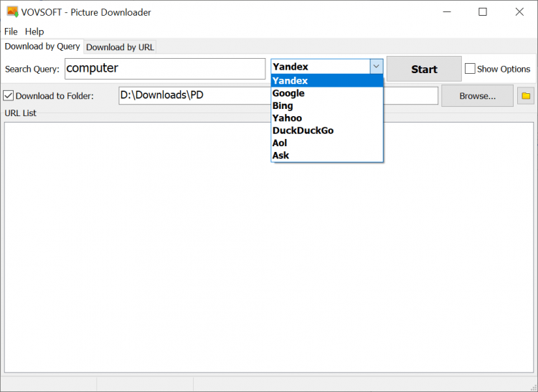
Task: Select the Download by Query tab
Action: click(x=42, y=47)
